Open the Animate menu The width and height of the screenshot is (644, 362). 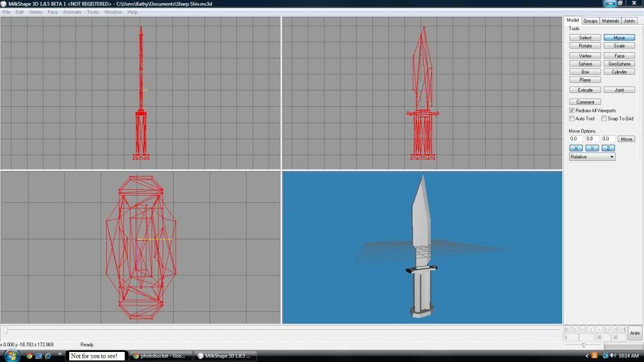tap(72, 12)
